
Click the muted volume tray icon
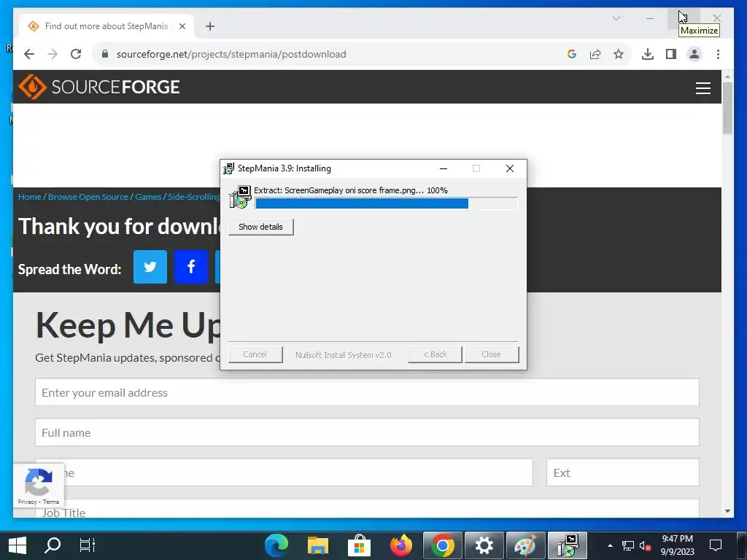click(645, 545)
